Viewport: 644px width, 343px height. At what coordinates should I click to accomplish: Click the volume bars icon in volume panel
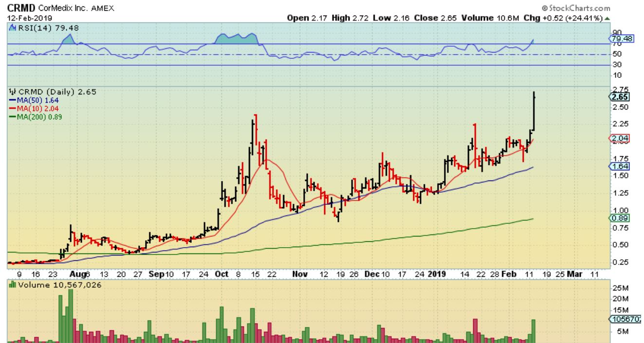click(12, 285)
